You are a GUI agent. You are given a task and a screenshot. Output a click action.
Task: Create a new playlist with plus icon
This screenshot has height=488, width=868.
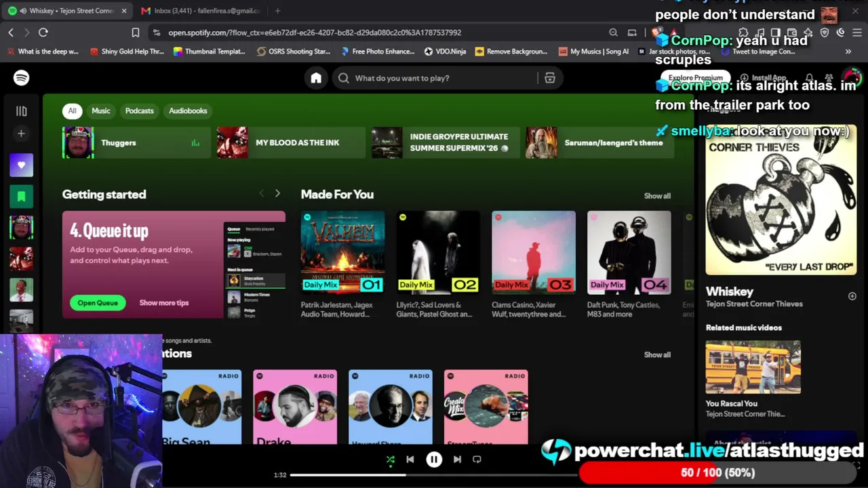(x=21, y=134)
